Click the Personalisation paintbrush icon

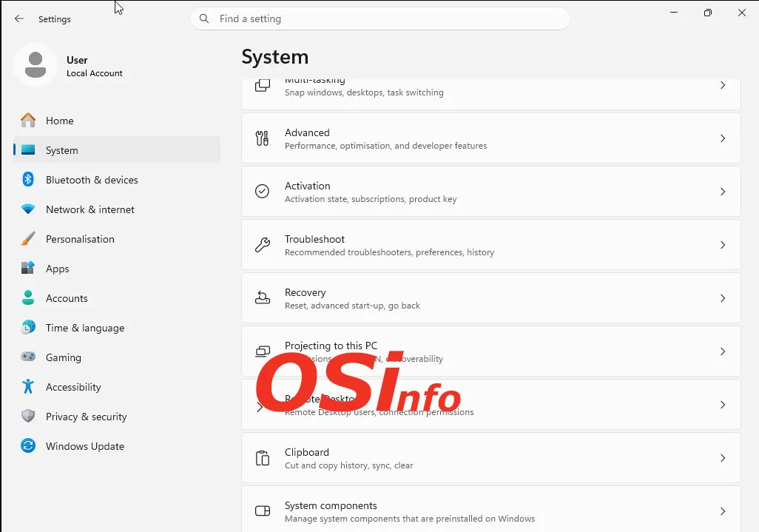coord(28,239)
